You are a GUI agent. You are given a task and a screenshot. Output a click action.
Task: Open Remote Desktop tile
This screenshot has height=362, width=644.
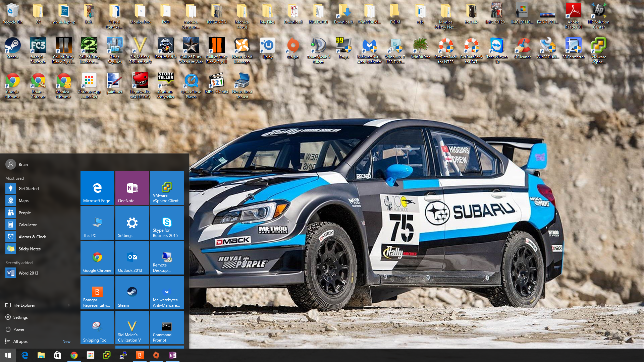(x=167, y=258)
